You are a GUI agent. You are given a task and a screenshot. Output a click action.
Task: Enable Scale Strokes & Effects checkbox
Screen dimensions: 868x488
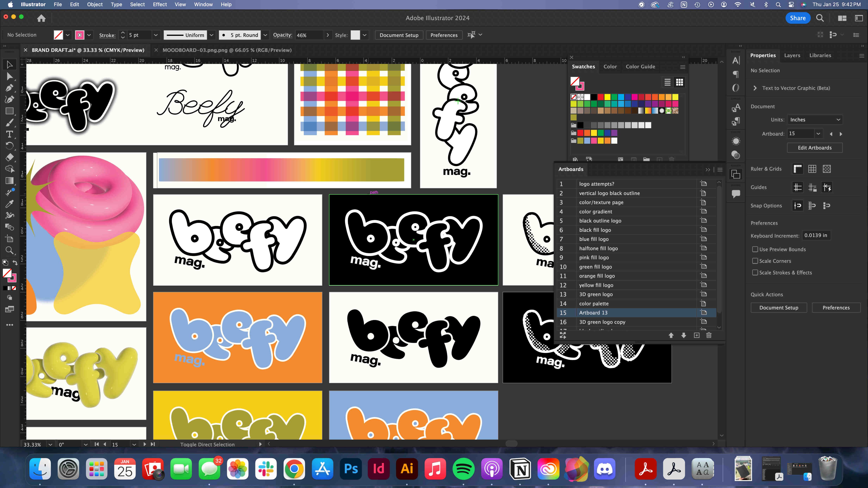(x=755, y=272)
